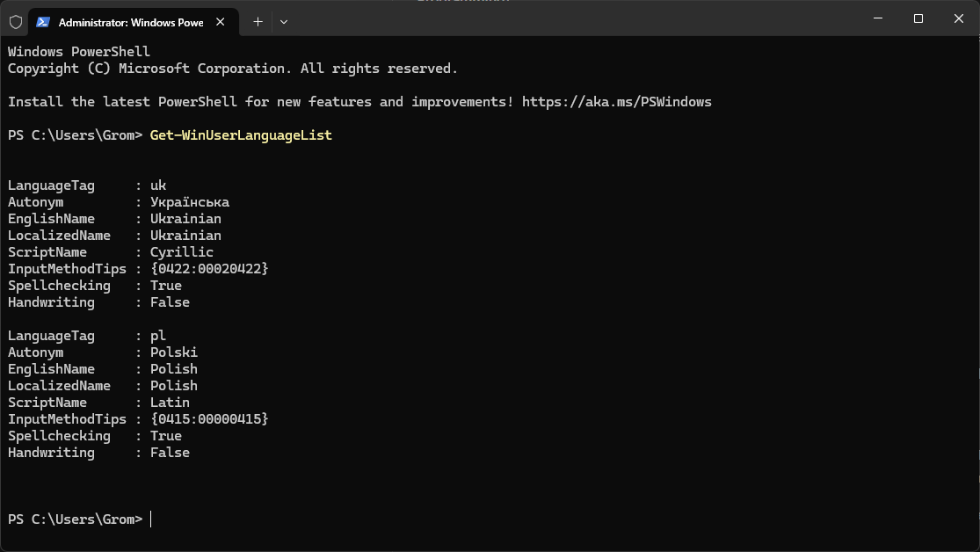Minimize the terminal window

click(878, 18)
